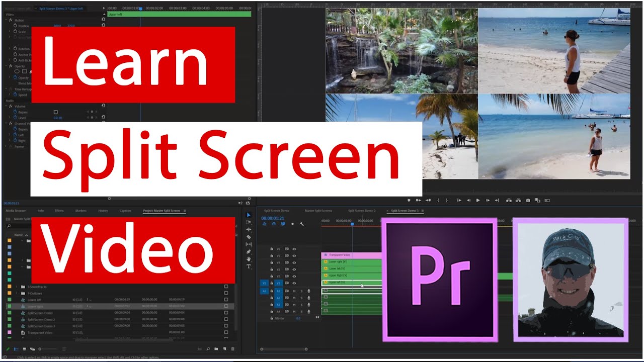Screen dimensions: 644x362
Task: Toggle V6 track output eye
Action: 294,249
